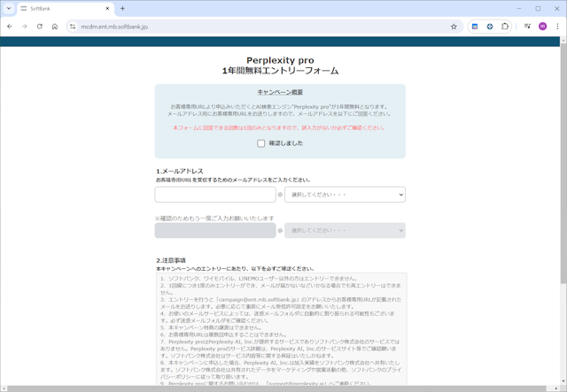The image size is (567, 392).
Task: Close the SoftBank tab
Action: (x=107, y=8)
